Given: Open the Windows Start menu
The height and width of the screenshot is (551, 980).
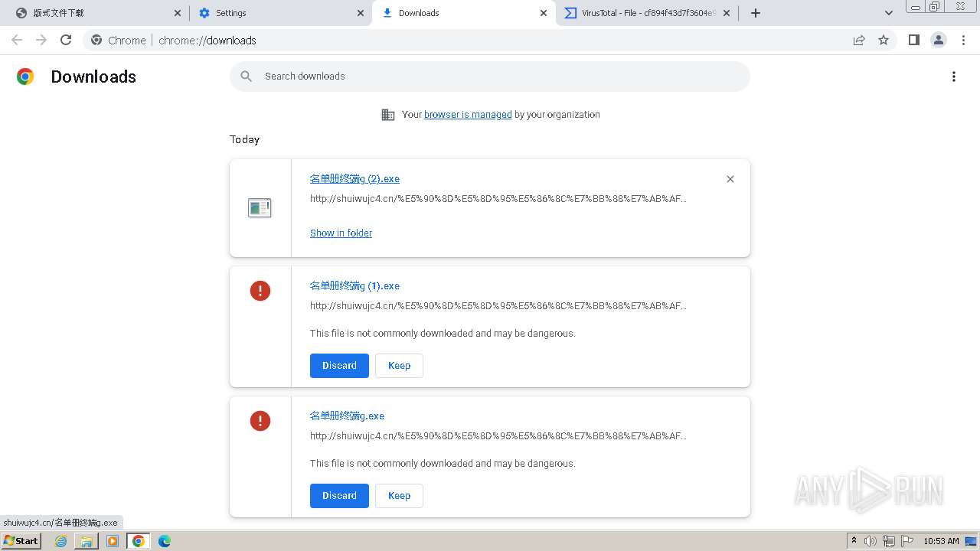Looking at the screenshot, I should [x=21, y=541].
